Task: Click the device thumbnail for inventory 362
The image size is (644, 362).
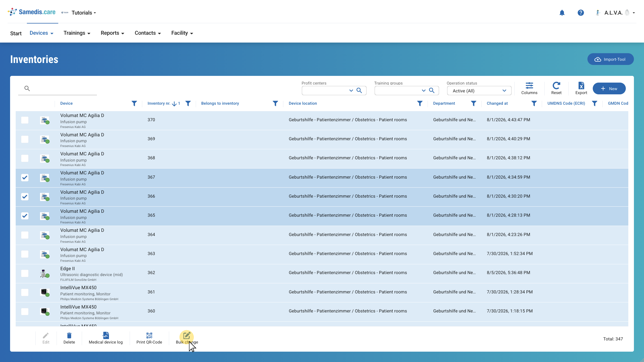Action: [45, 273]
